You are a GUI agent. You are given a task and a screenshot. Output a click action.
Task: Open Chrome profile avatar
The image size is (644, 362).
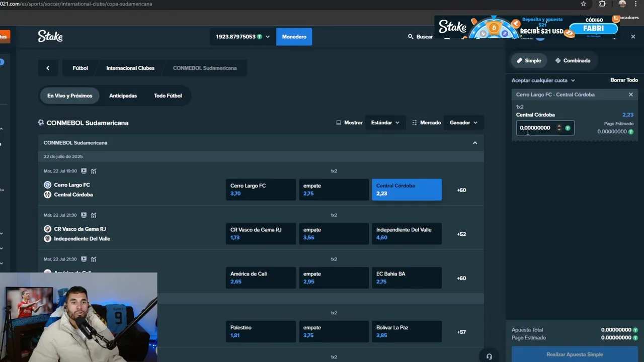(622, 4)
